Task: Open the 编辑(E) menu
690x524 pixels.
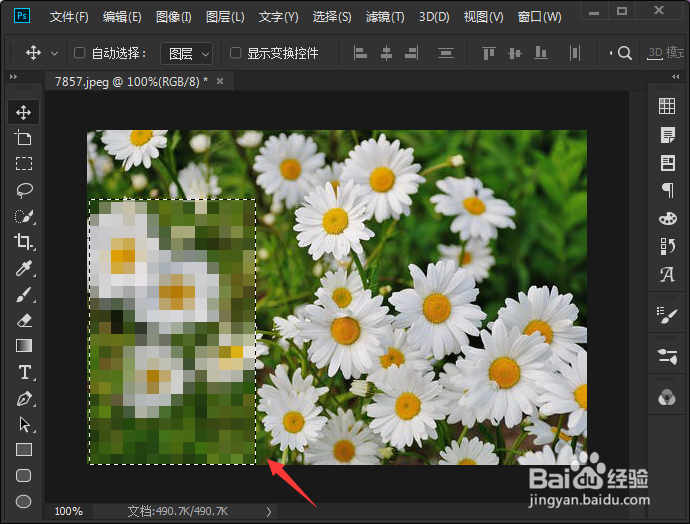Action: [122, 17]
